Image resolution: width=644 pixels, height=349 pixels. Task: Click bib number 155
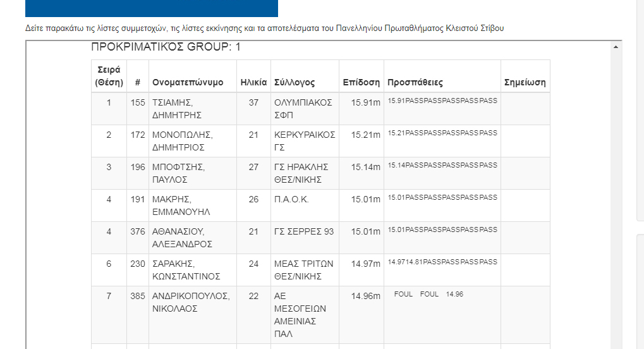(x=138, y=102)
